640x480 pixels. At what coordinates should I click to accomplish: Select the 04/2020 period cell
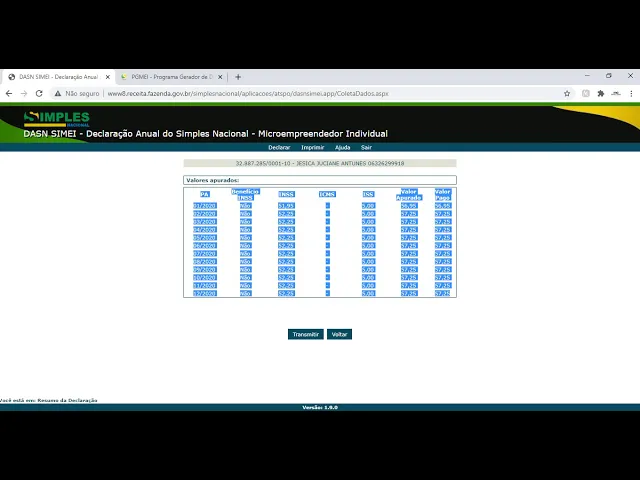pos(204,230)
